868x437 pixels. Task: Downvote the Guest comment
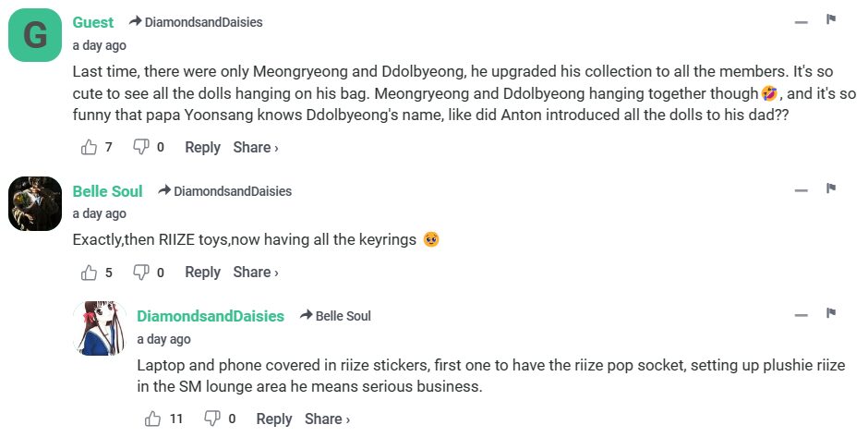(x=141, y=147)
